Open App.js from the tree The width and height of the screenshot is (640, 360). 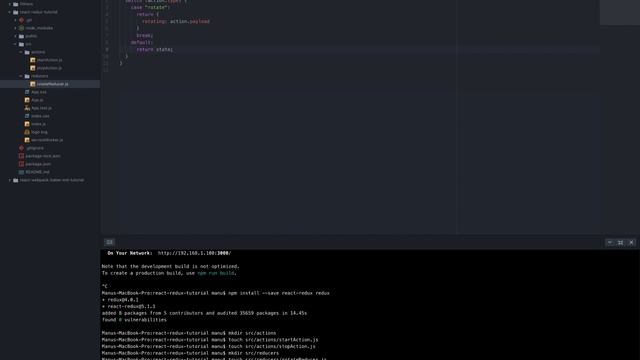(x=37, y=100)
